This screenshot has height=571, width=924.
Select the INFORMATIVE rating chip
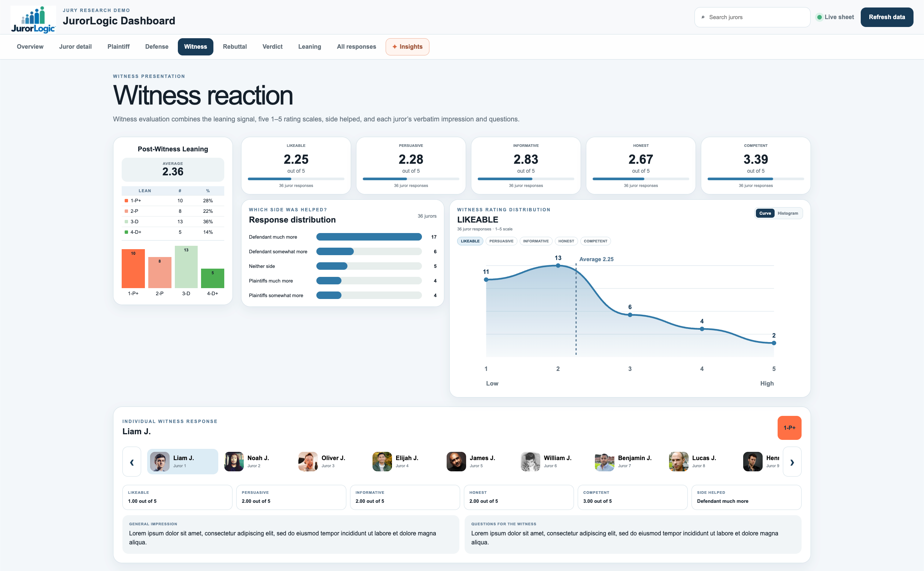click(x=536, y=241)
